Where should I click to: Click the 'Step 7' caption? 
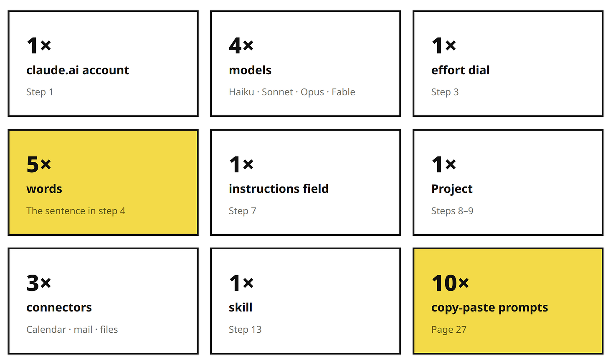(242, 211)
